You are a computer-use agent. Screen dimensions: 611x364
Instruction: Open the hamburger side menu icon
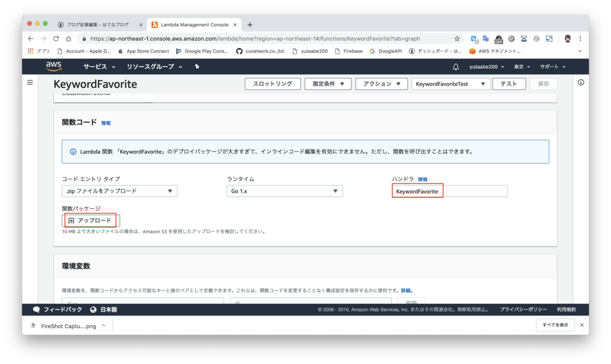[30, 82]
